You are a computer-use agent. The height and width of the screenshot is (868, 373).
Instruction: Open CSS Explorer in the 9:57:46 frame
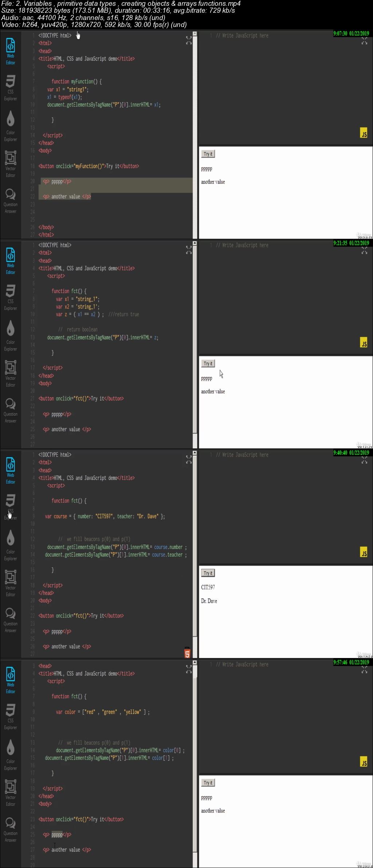[x=11, y=716]
